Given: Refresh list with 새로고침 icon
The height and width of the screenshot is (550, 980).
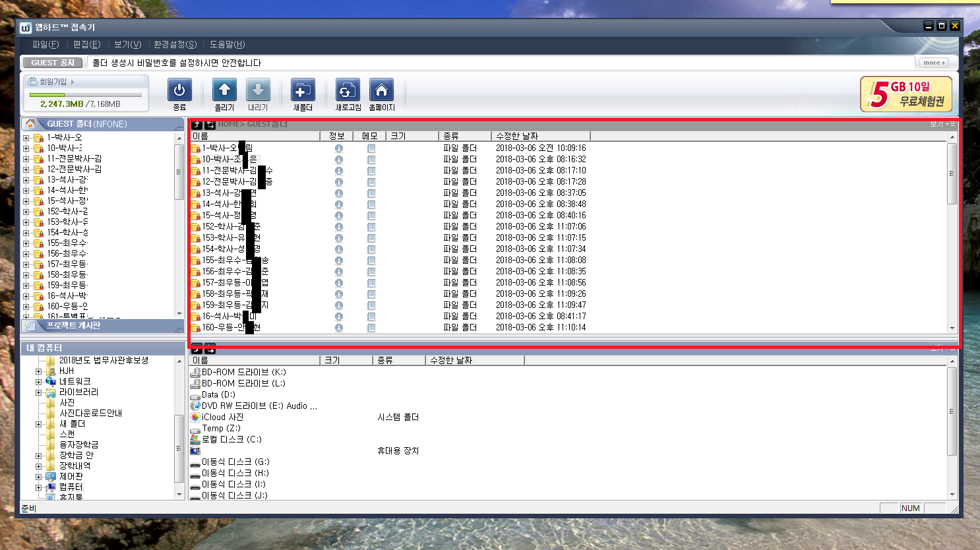Looking at the screenshot, I should click(x=348, y=90).
